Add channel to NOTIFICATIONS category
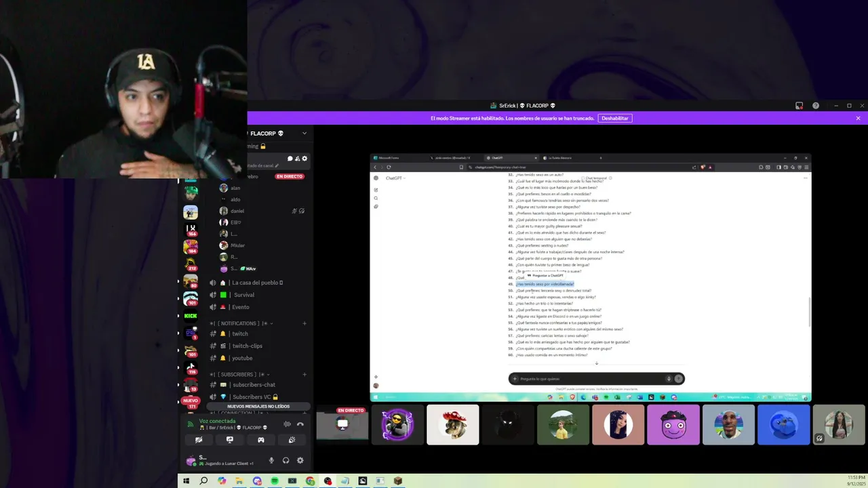 click(x=304, y=323)
